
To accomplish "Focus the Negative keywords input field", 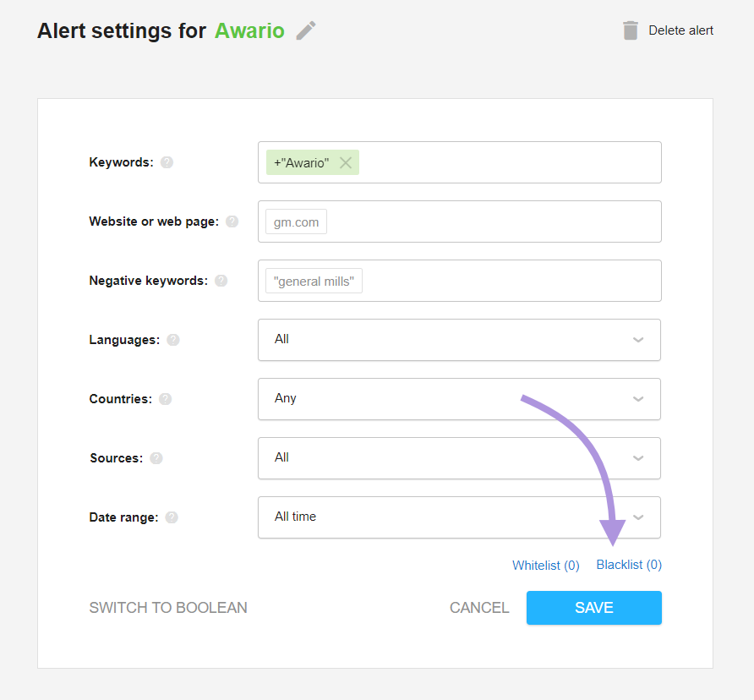I will pos(460,281).
